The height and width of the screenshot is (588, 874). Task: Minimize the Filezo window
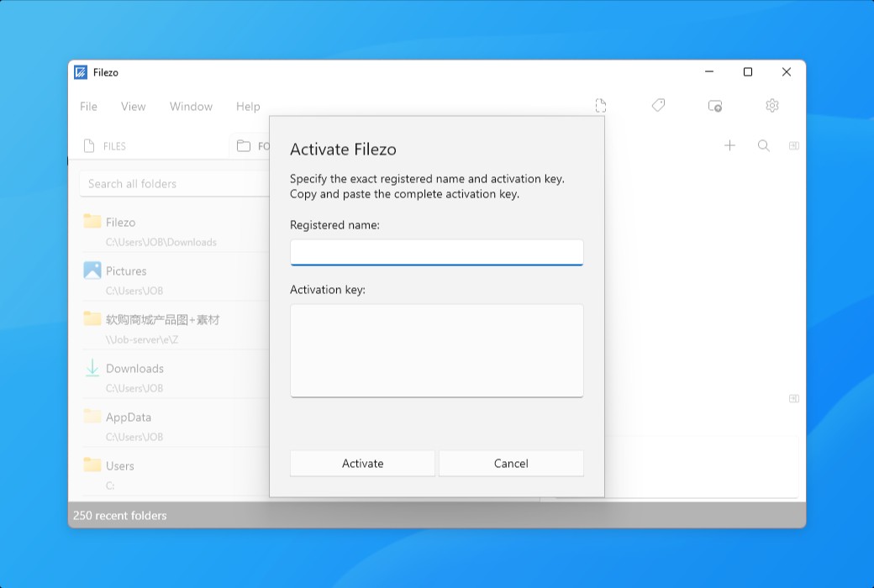[x=709, y=72]
